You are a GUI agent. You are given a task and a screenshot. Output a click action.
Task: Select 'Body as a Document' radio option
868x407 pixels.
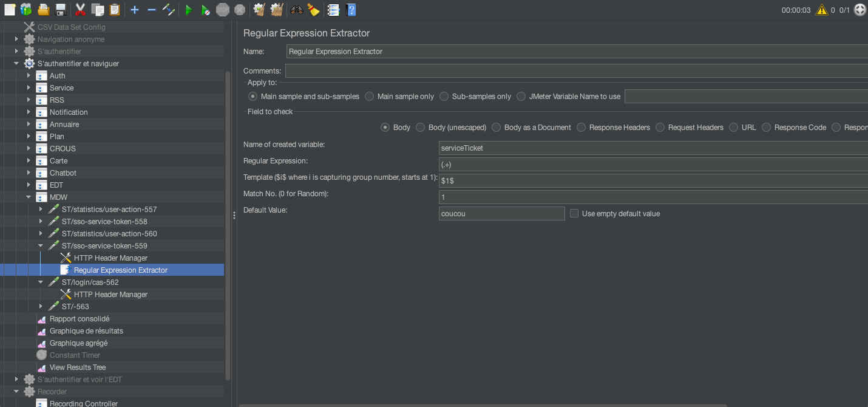pyautogui.click(x=497, y=128)
